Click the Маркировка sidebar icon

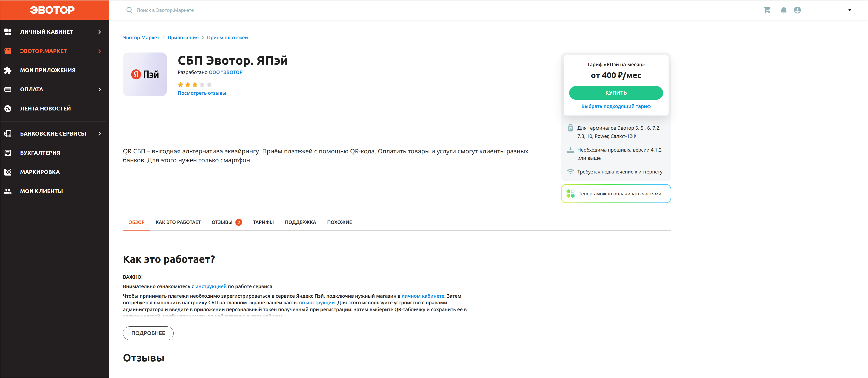tap(8, 172)
